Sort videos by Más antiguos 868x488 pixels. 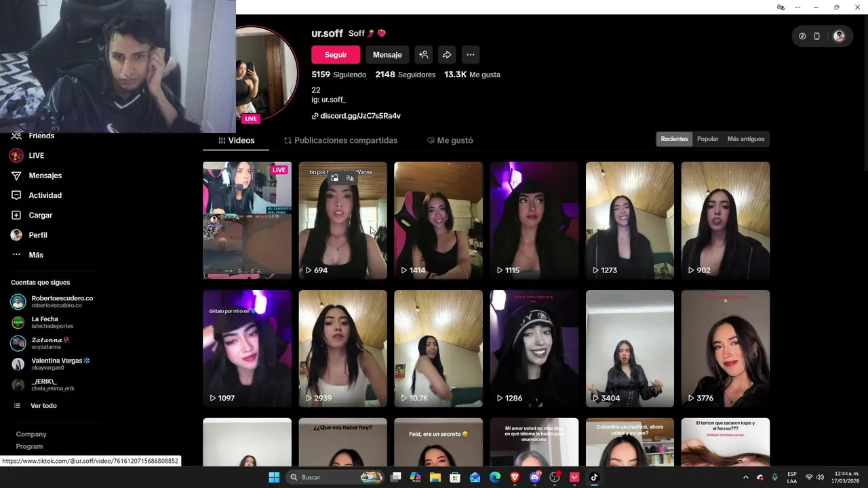pos(746,139)
